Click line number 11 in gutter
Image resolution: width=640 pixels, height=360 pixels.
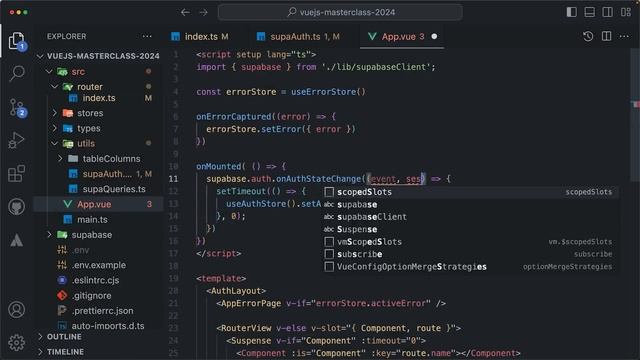click(x=173, y=179)
